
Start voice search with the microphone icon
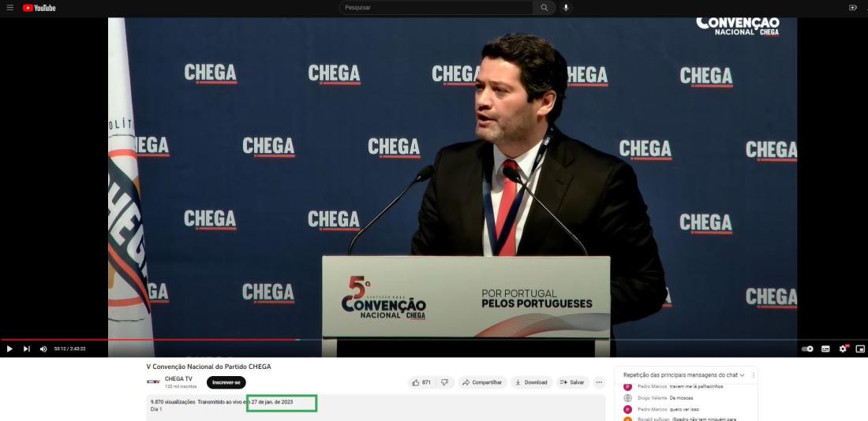[x=566, y=8]
